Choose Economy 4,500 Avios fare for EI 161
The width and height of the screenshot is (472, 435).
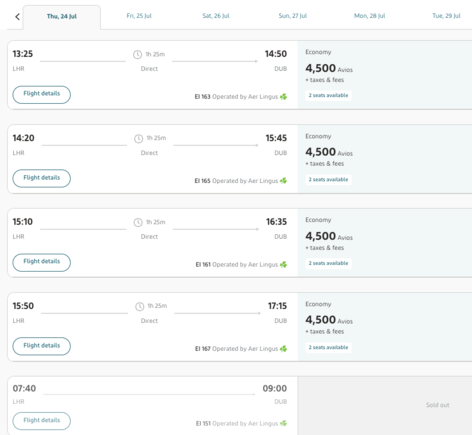click(385, 243)
